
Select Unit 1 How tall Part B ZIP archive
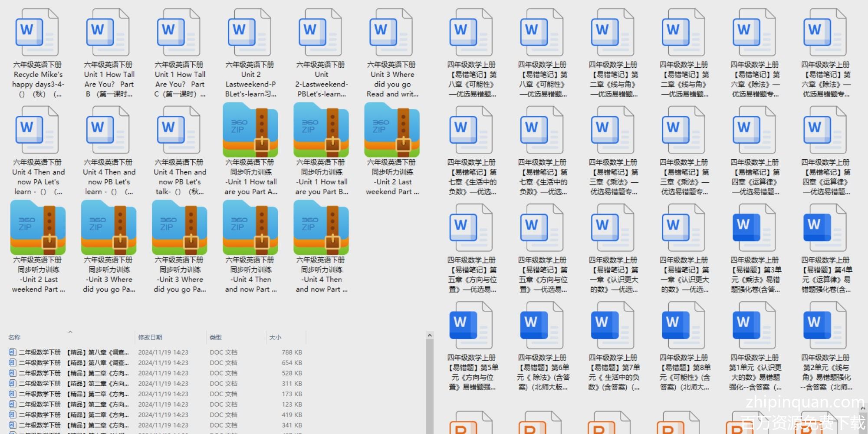pos(321,130)
